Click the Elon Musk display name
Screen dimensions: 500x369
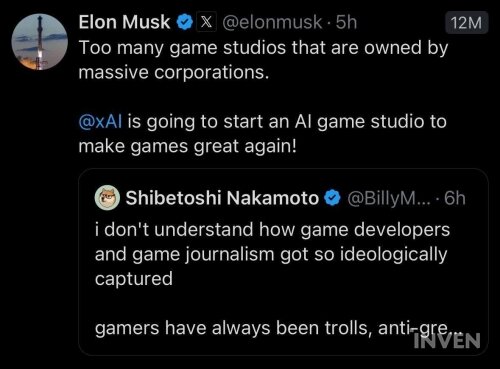click(x=124, y=22)
